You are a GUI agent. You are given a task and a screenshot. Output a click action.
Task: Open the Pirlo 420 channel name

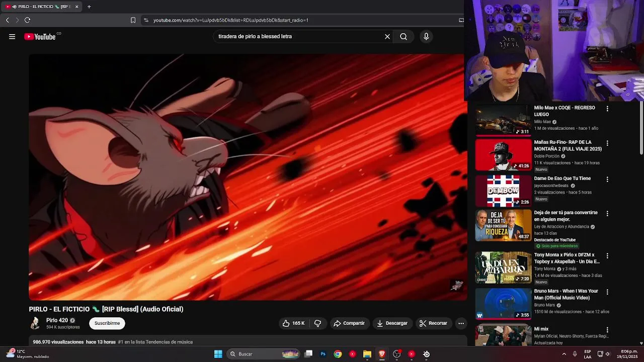pyautogui.click(x=57, y=320)
